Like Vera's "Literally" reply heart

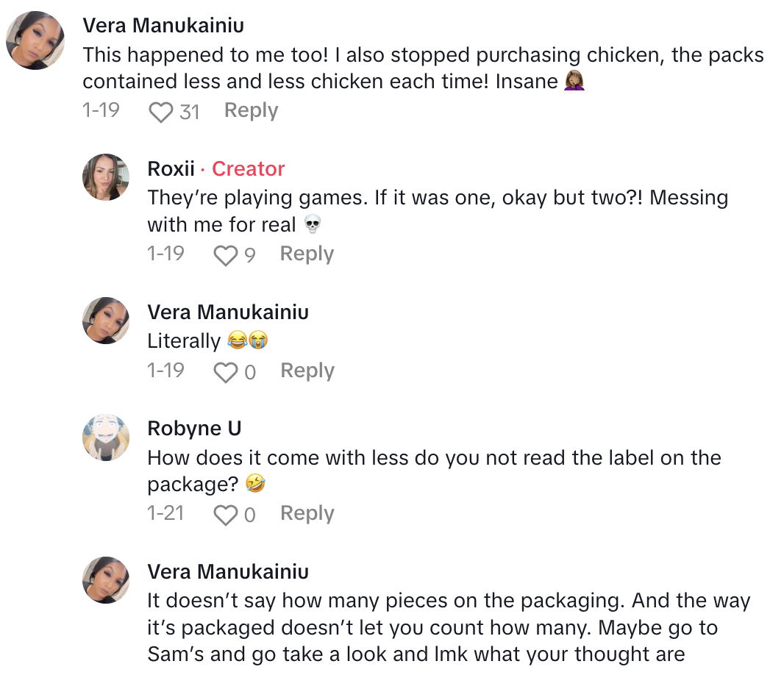(x=224, y=372)
